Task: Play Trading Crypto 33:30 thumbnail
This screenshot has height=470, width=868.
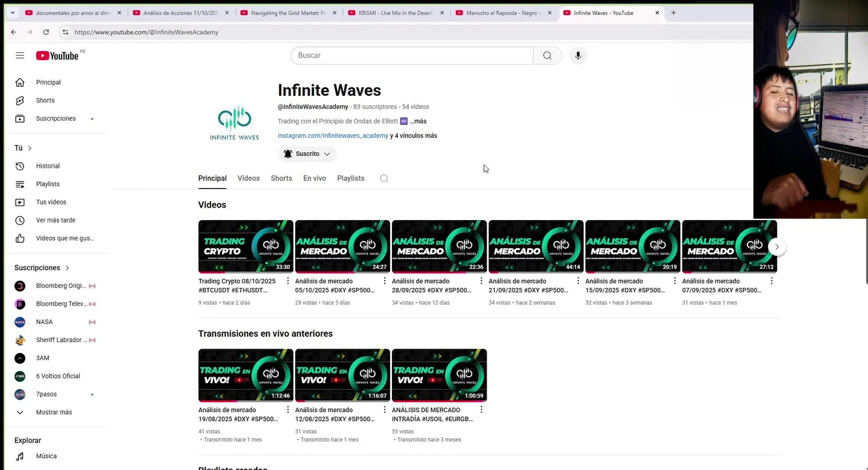Action: coord(246,247)
